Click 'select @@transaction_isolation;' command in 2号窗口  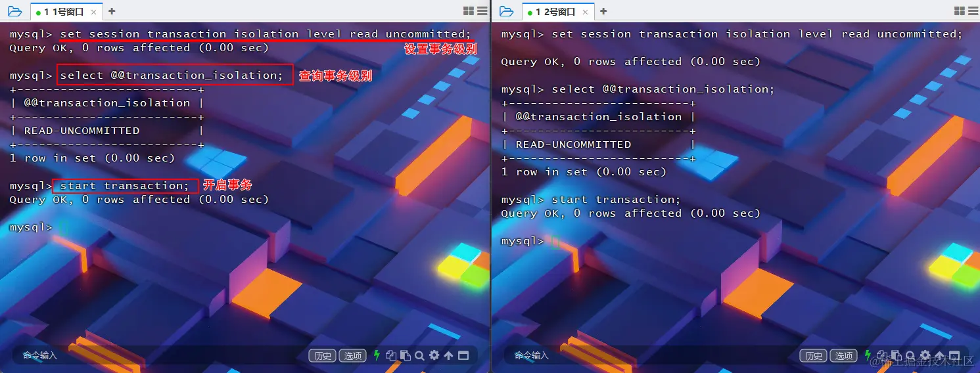click(x=663, y=89)
